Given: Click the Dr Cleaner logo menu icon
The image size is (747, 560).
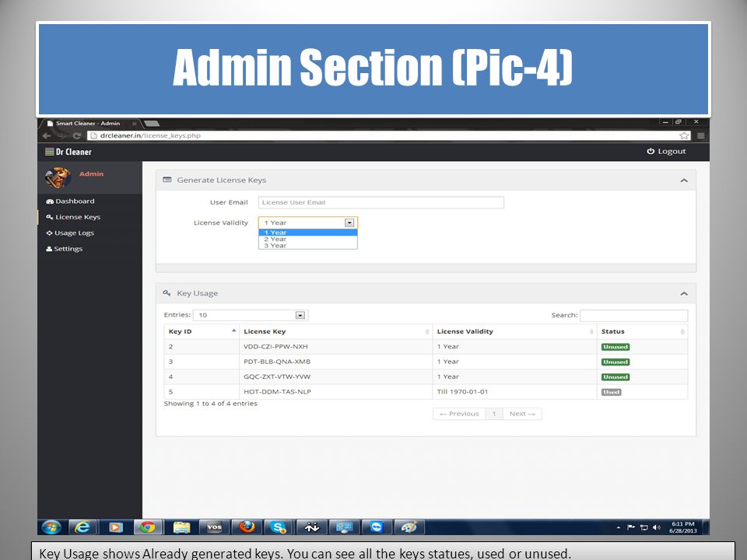Looking at the screenshot, I should pos(50,152).
